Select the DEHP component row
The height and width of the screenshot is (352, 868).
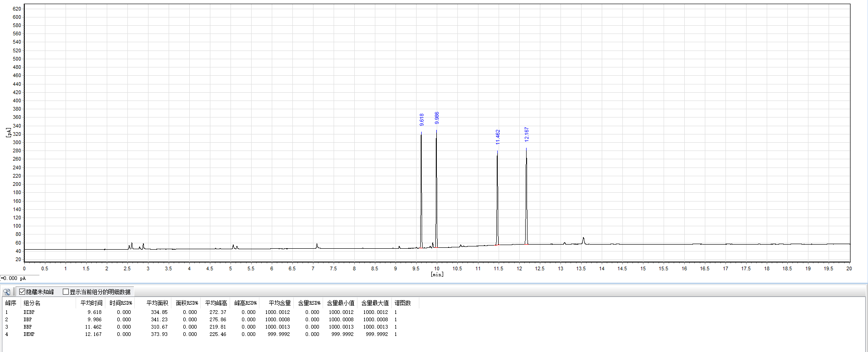point(210,334)
